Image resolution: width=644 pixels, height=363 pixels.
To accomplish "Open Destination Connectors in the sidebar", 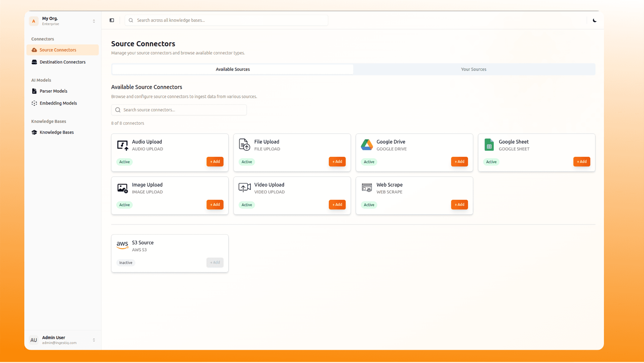I will pyautogui.click(x=63, y=62).
